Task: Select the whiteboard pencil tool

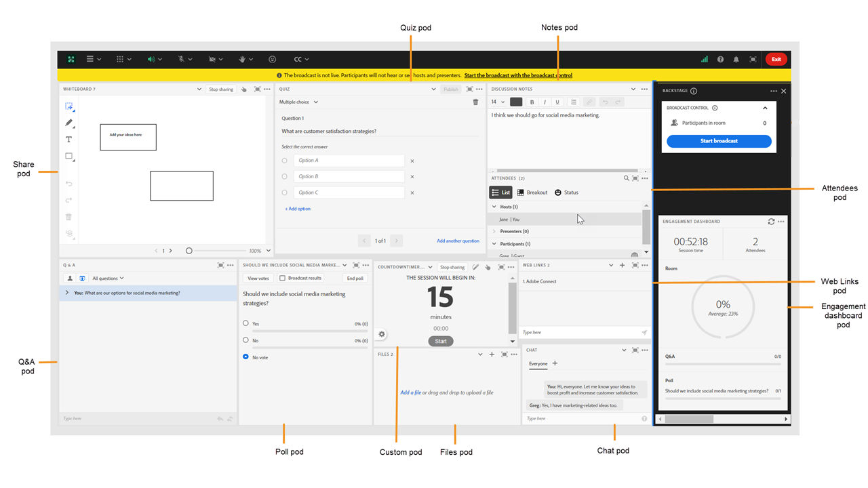Action: click(69, 123)
